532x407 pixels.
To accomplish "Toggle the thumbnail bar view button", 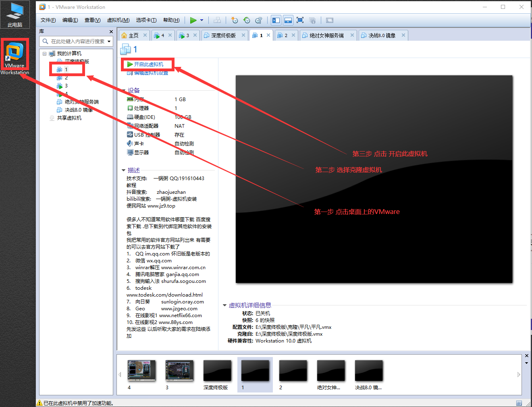I will coord(288,20).
